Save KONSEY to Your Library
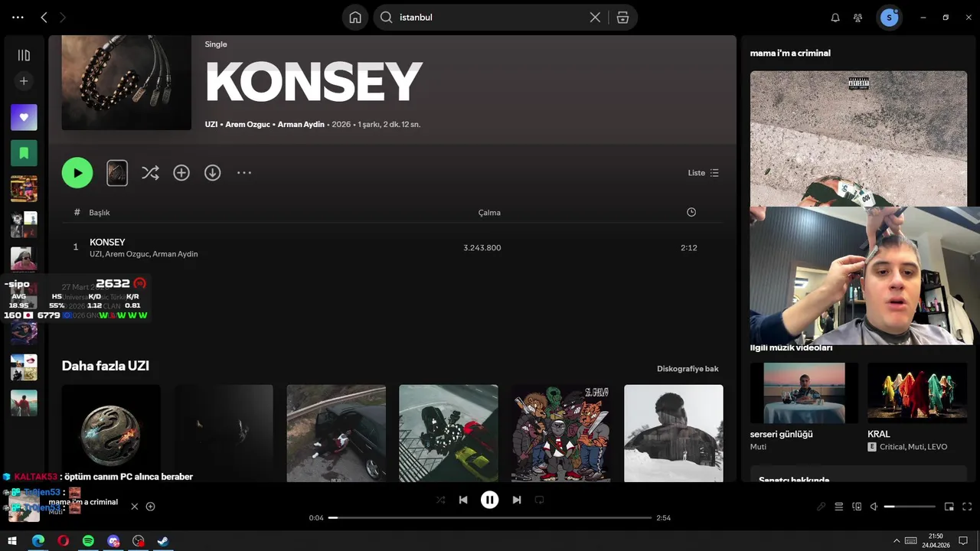 tap(181, 173)
